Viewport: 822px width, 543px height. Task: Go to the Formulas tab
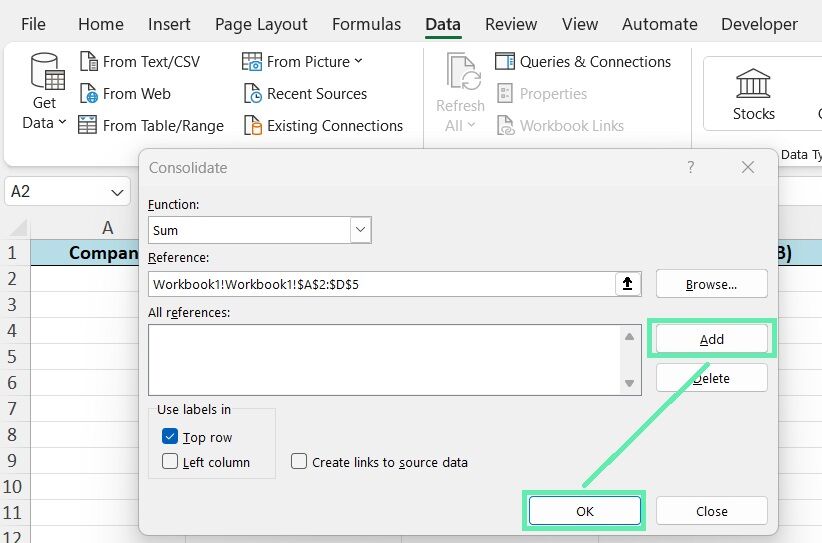(x=366, y=24)
